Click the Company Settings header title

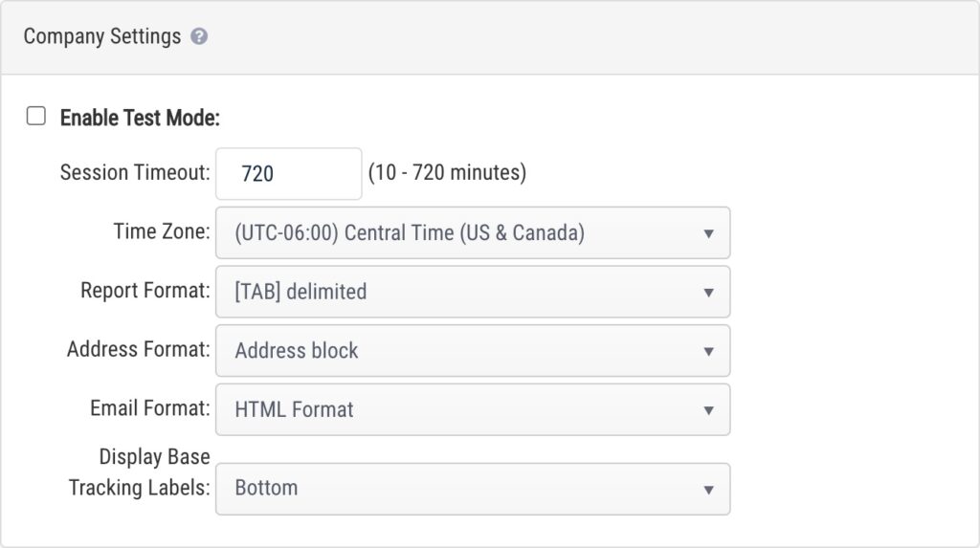(x=102, y=36)
